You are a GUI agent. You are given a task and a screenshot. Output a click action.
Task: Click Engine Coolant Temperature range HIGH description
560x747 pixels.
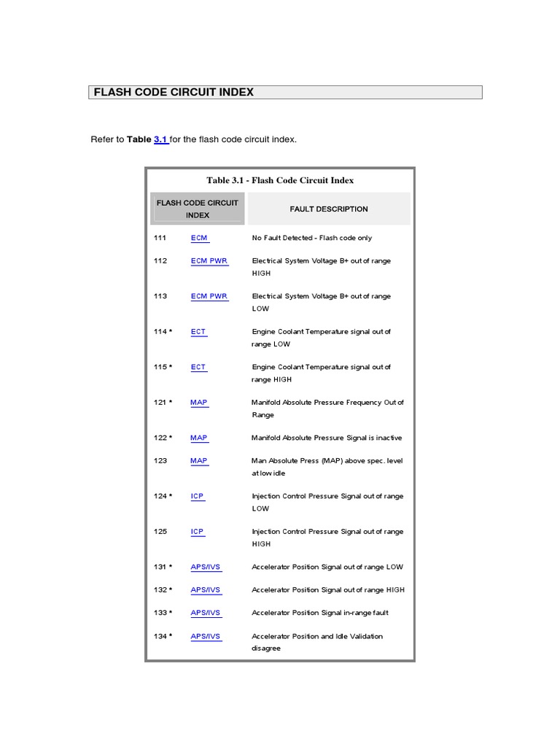tap(322, 373)
